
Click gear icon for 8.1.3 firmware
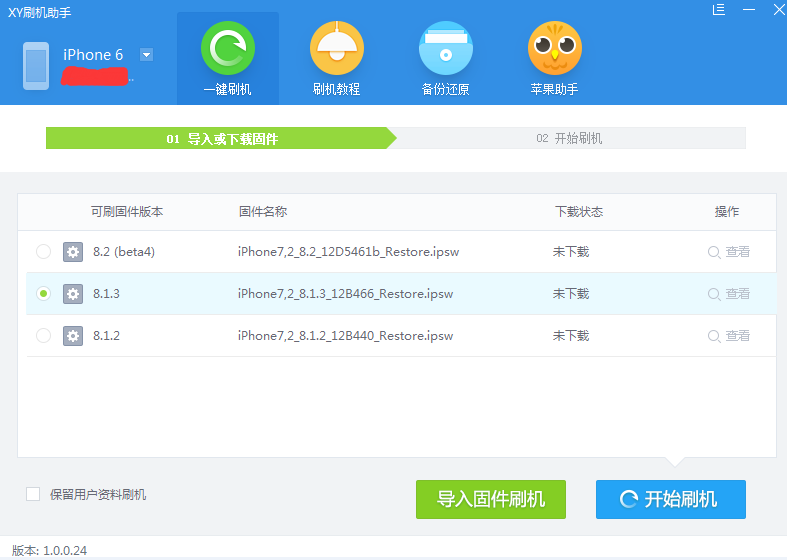click(x=73, y=294)
